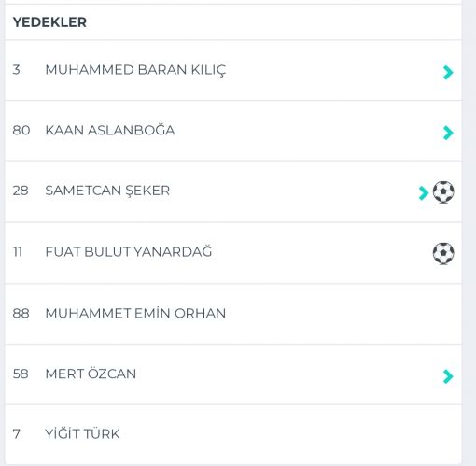Click jersey number 80
This screenshot has width=476, height=466.
21,130
